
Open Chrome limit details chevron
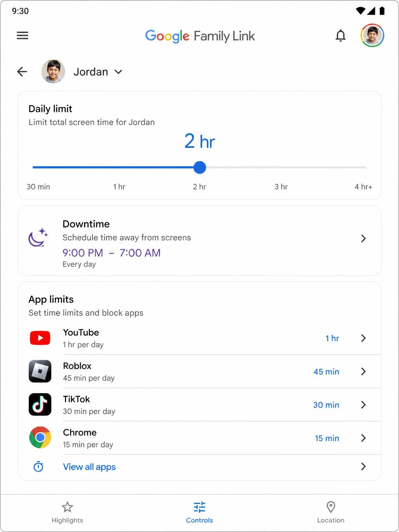tap(363, 438)
